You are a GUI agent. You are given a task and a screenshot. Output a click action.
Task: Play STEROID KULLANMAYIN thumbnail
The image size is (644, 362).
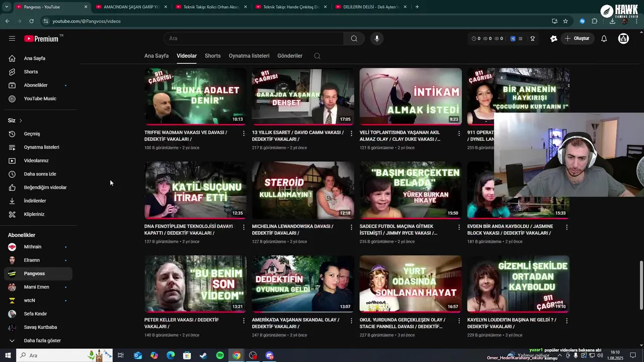[x=303, y=190]
